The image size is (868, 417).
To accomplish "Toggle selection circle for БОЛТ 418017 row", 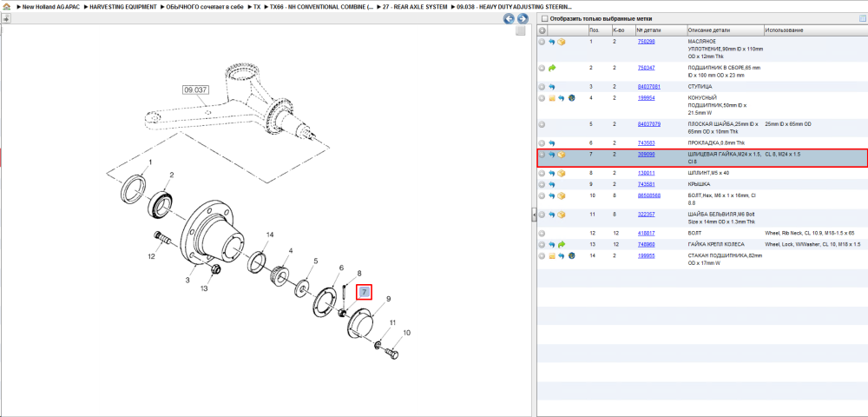I will click(542, 234).
